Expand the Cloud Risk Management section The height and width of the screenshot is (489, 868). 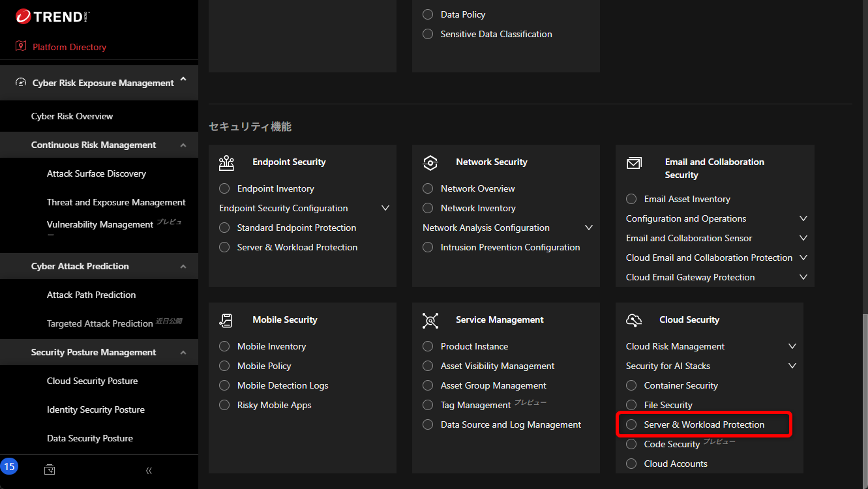pos(792,346)
